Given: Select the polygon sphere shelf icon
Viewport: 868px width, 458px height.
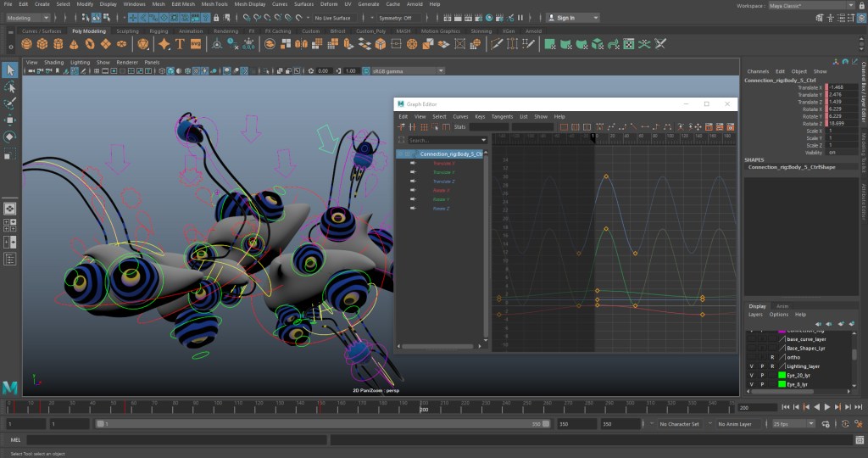Looking at the screenshot, I should tap(25, 43).
